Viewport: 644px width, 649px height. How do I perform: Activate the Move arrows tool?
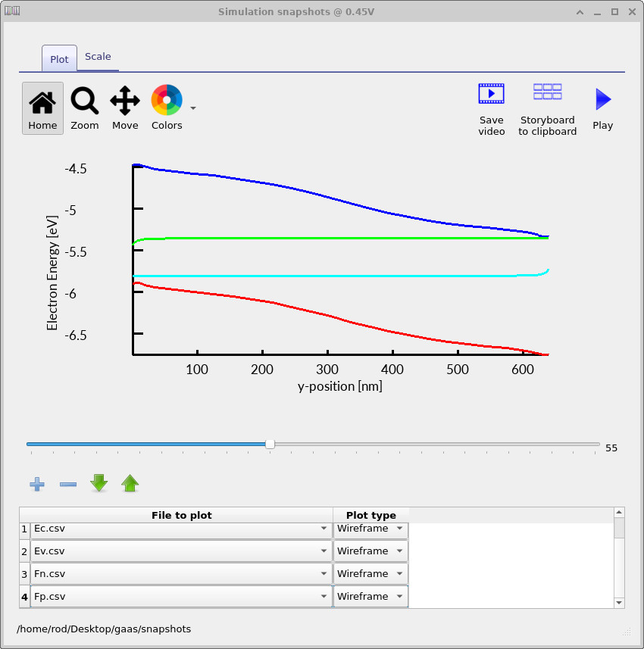[x=125, y=108]
